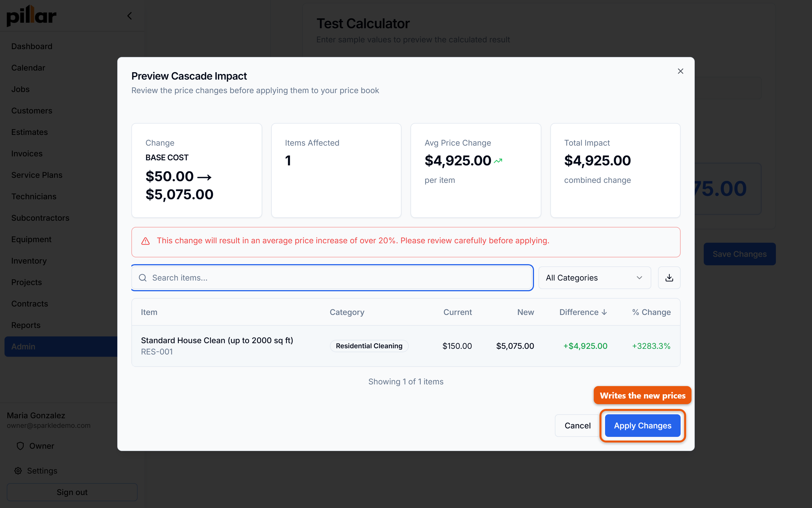Sort by the Difference column header

point(583,312)
